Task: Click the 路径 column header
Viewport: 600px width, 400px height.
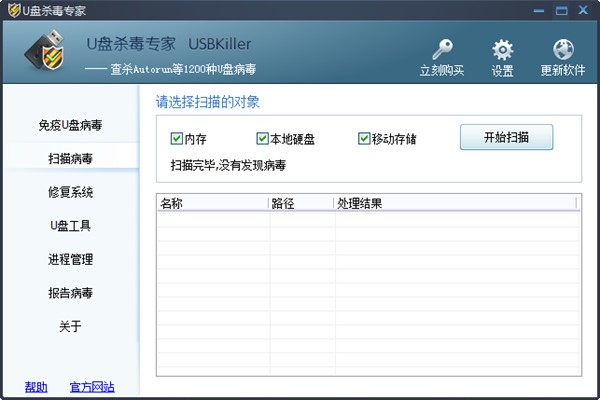Action: click(302, 203)
